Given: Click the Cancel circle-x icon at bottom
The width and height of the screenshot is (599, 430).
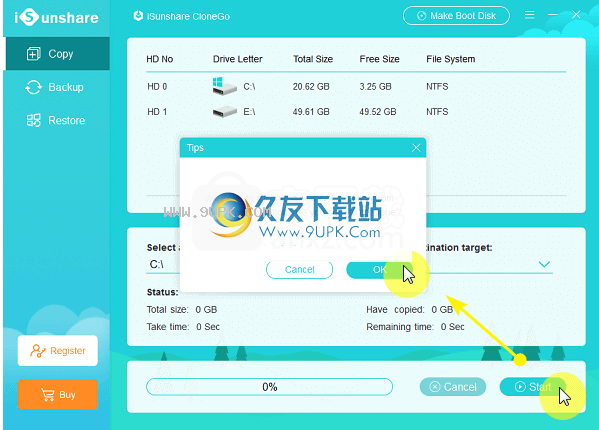Looking at the screenshot, I should [x=435, y=387].
